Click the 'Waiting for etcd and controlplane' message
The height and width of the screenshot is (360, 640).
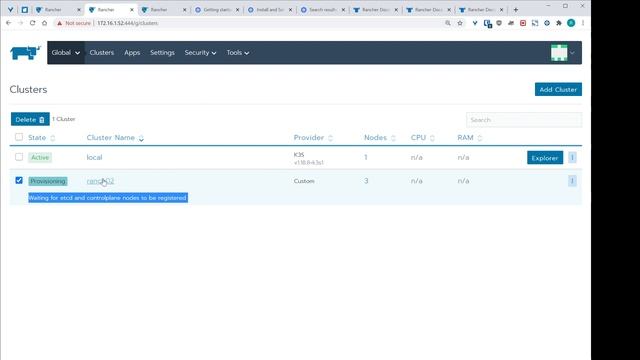point(108,198)
